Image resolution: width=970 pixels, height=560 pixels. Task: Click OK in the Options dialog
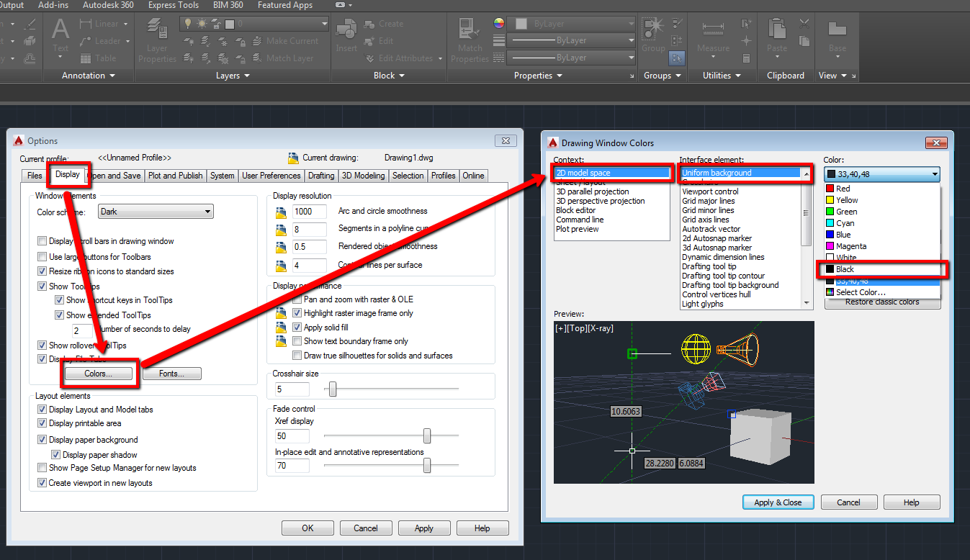point(308,528)
